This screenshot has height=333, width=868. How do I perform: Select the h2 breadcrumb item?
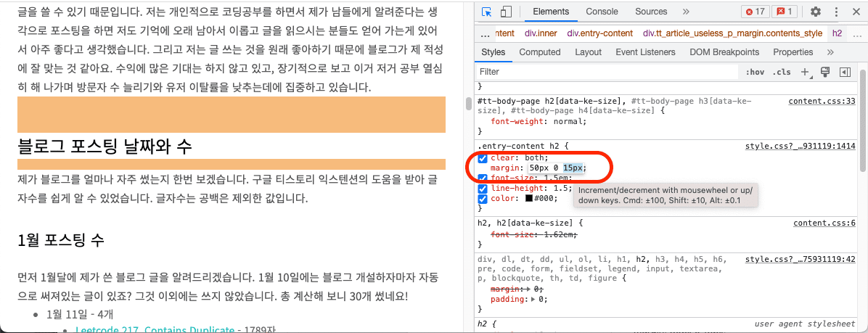point(837,33)
